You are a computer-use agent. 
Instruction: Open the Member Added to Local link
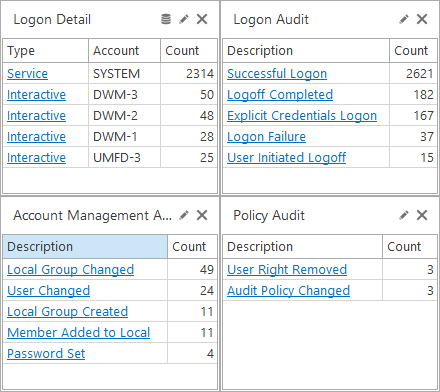79,333
